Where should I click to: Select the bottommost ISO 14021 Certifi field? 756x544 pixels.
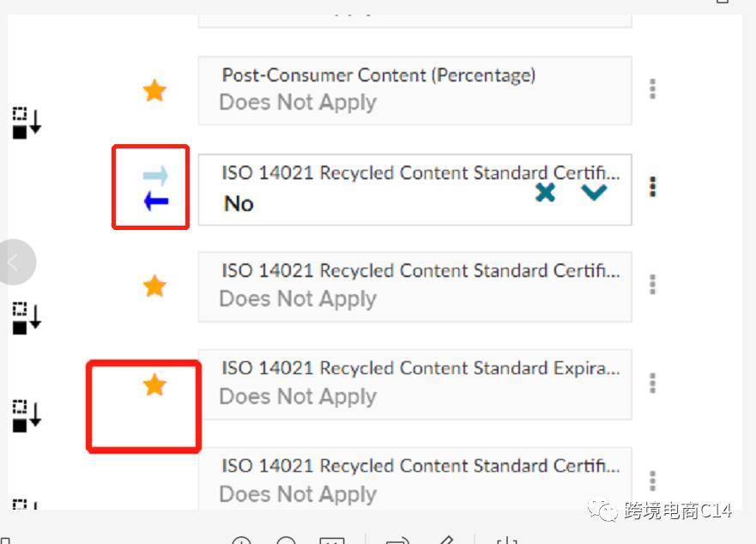tap(414, 481)
